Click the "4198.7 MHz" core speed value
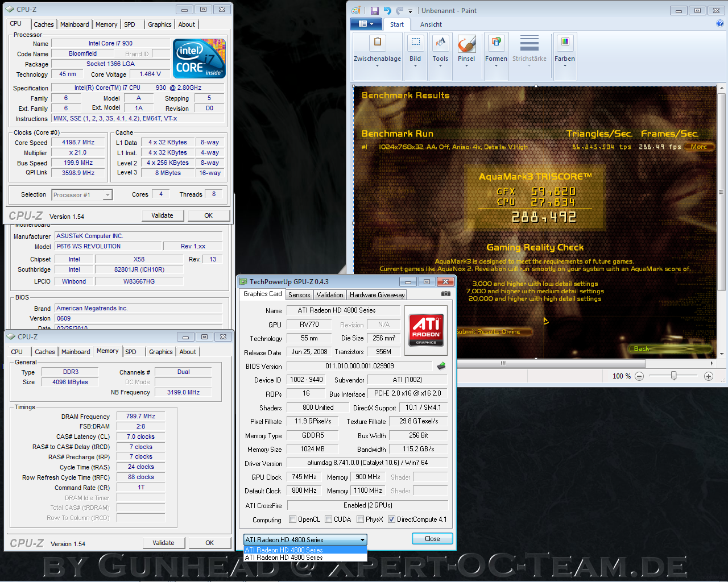The width and height of the screenshot is (728, 582). point(78,143)
